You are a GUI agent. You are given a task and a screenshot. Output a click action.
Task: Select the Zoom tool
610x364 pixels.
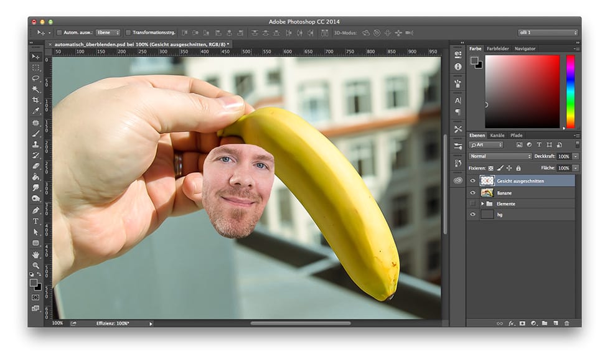click(x=36, y=266)
